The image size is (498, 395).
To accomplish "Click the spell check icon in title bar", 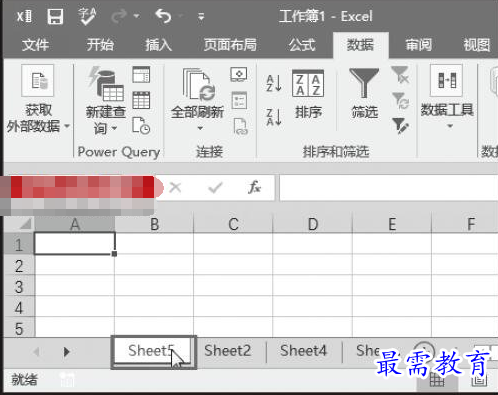I will point(87,16).
